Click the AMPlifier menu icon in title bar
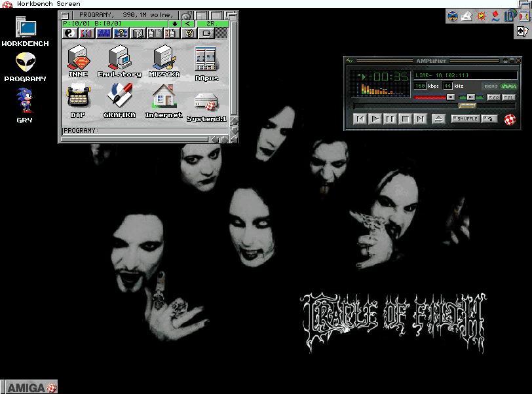Screen dimensions: 532x394 349,61
